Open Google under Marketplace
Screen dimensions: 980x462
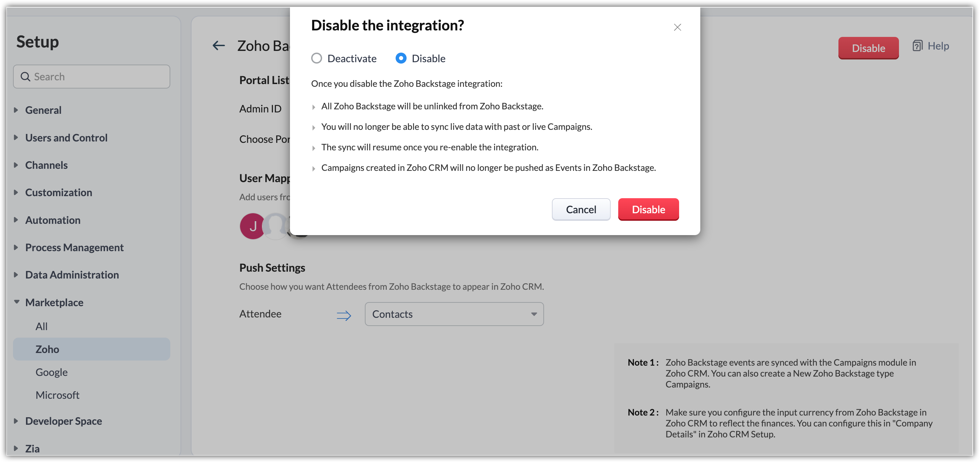pos(52,372)
